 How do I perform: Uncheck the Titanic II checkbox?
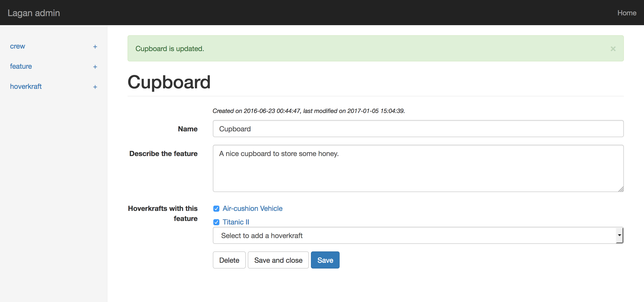click(x=216, y=222)
